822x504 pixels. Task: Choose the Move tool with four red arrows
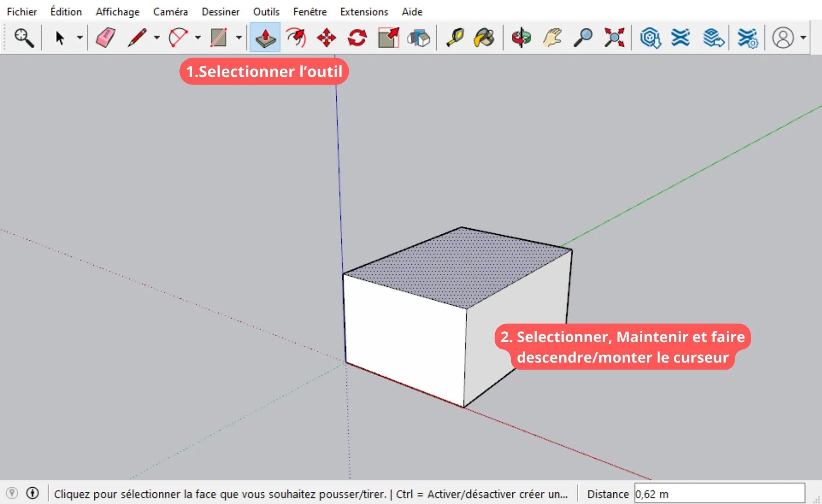pos(326,38)
